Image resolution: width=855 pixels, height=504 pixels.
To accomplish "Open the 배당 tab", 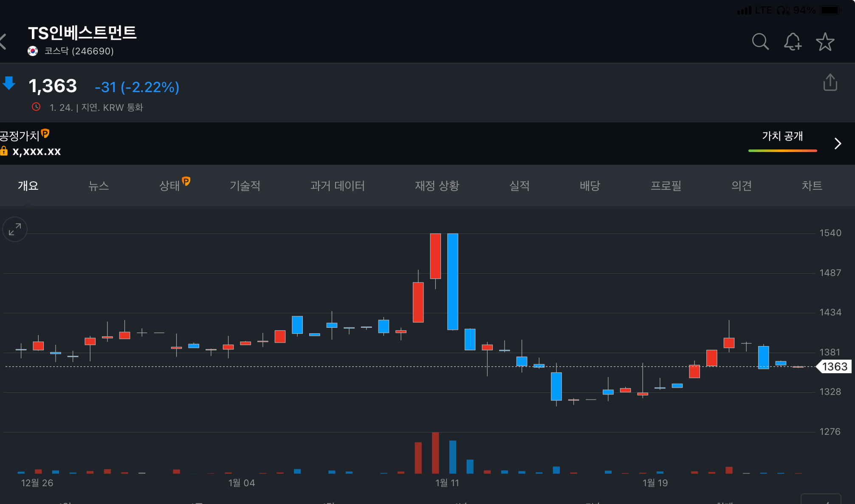I will pyautogui.click(x=590, y=186).
